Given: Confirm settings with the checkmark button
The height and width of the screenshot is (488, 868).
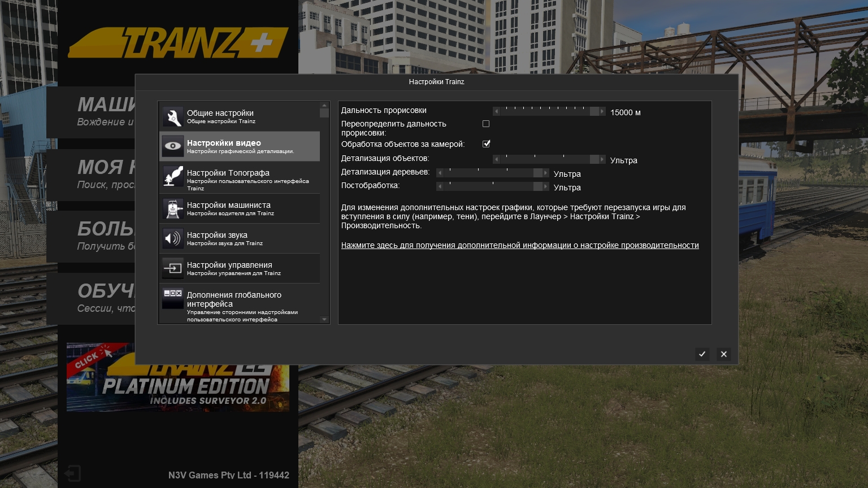Looking at the screenshot, I should (x=702, y=354).
